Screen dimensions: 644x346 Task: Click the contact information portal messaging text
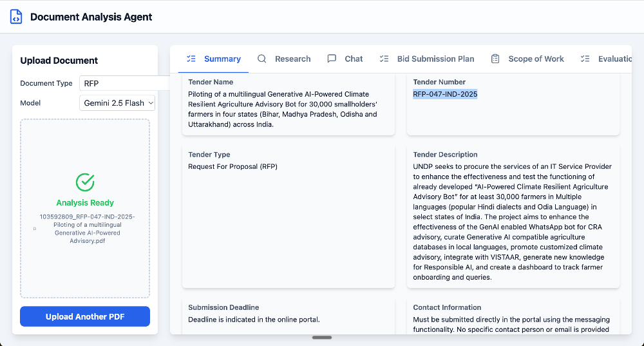coord(511,324)
